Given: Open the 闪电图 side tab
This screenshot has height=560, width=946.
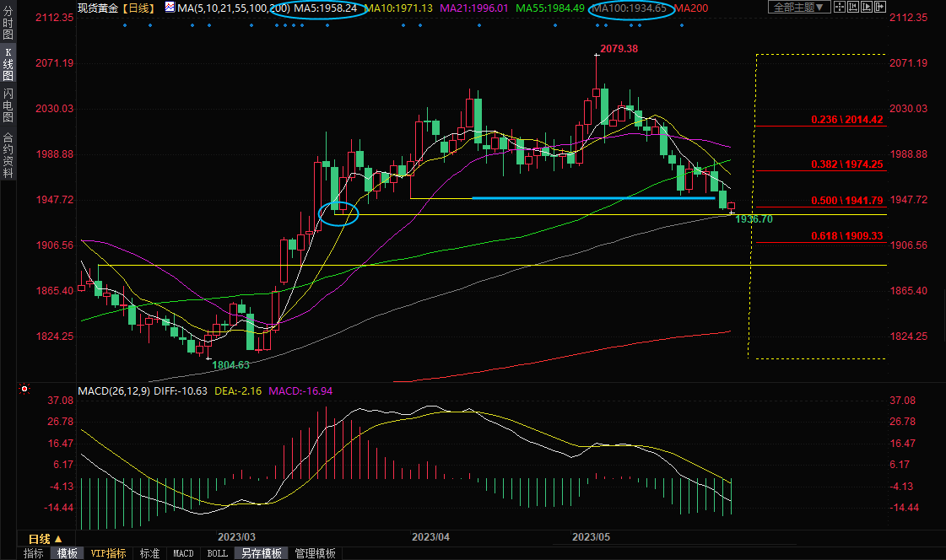Looking at the screenshot, I should (x=8, y=105).
